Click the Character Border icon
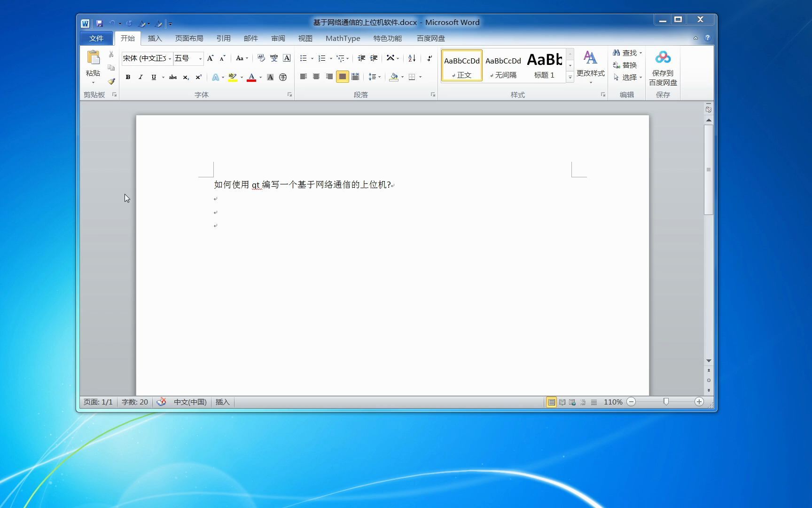 pos(287,58)
